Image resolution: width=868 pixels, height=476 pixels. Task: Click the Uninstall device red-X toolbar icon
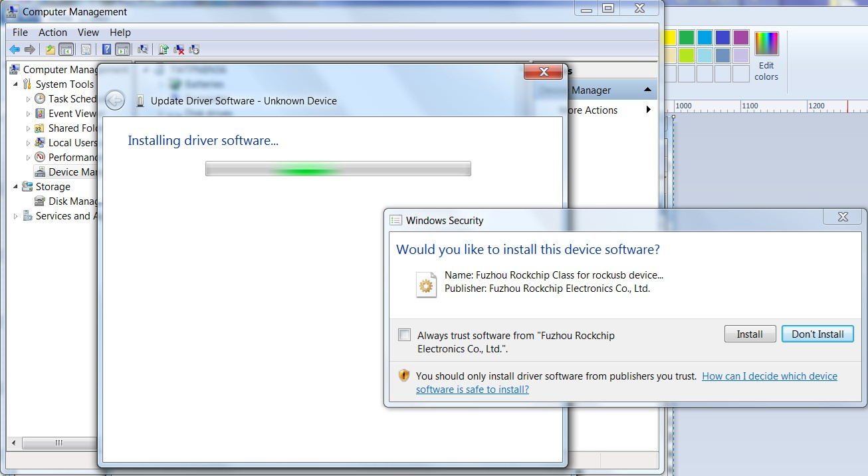click(179, 49)
